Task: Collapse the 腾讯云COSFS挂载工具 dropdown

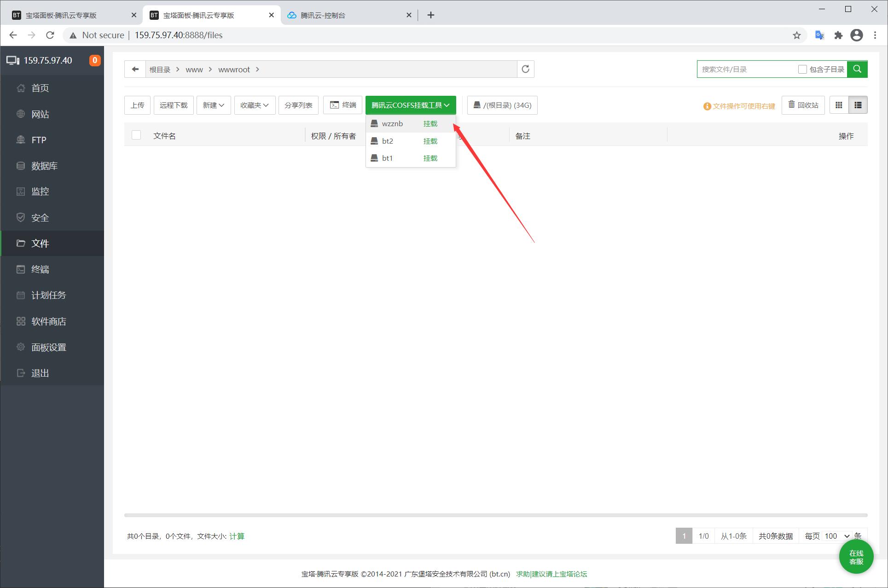Action: [411, 105]
